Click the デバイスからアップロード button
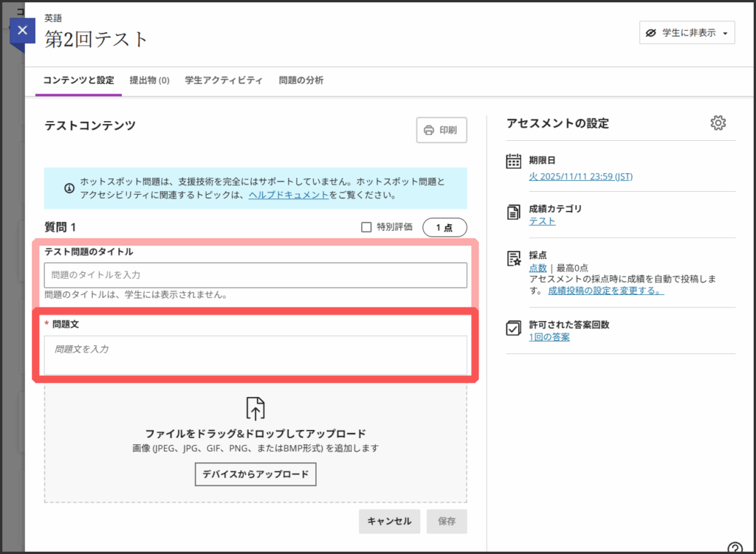The height and width of the screenshot is (554, 756). click(x=255, y=474)
